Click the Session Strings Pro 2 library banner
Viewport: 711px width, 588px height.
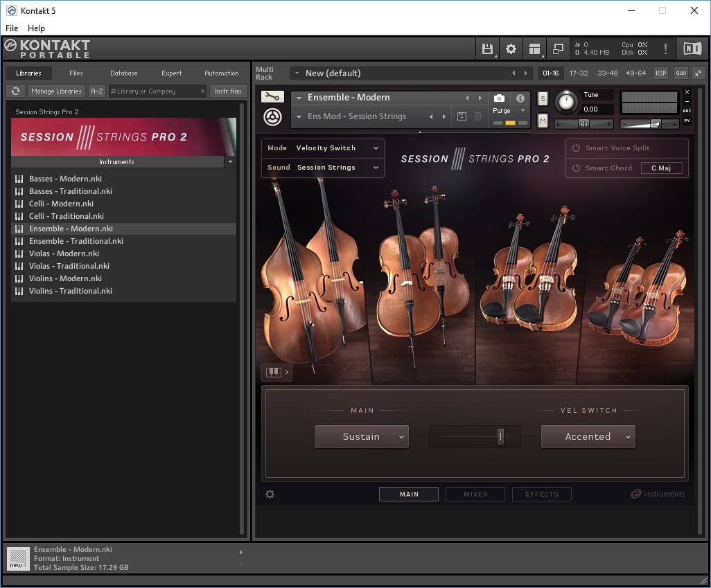tap(123, 137)
